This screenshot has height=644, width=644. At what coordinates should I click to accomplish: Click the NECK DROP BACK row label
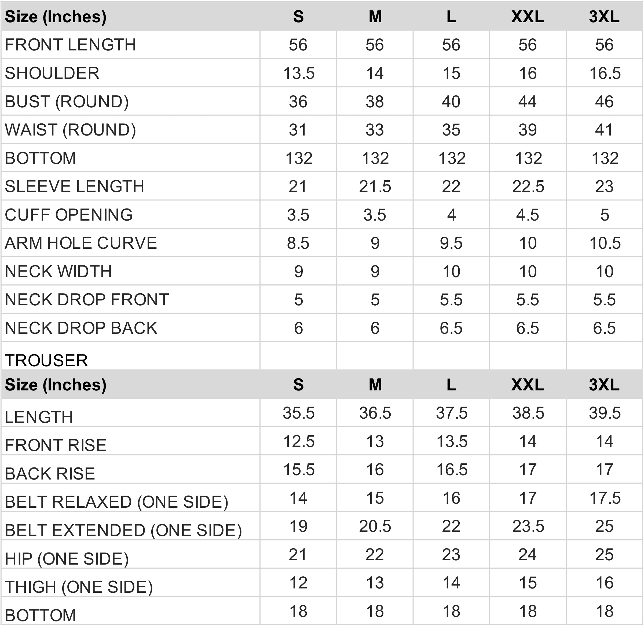pos(81,328)
